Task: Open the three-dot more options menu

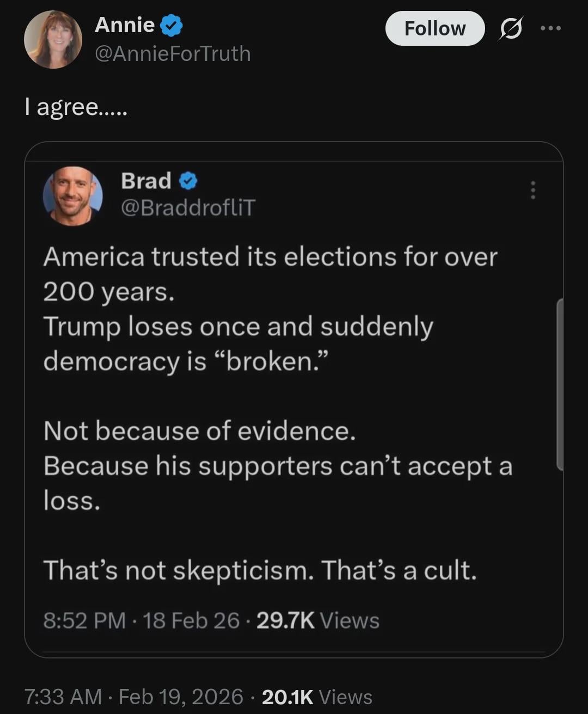Action: (x=550, y=28)
